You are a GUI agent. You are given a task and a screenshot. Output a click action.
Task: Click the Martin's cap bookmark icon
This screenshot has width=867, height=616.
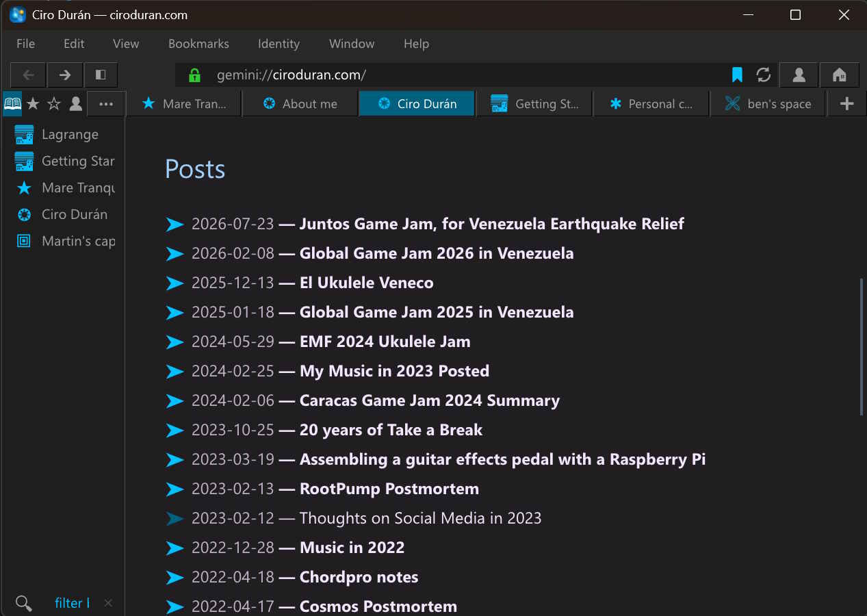point(24,241)
